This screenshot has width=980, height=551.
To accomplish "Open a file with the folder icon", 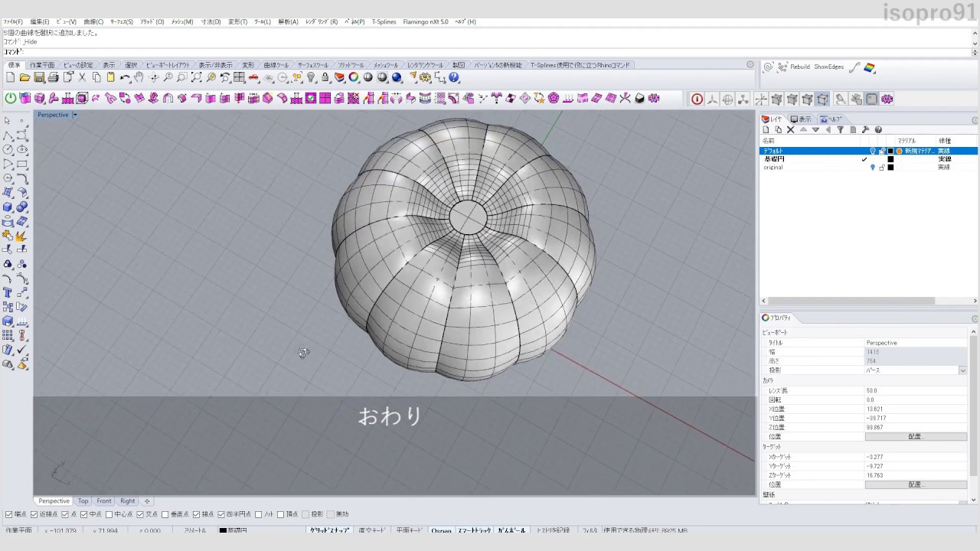I will [24, 78].
